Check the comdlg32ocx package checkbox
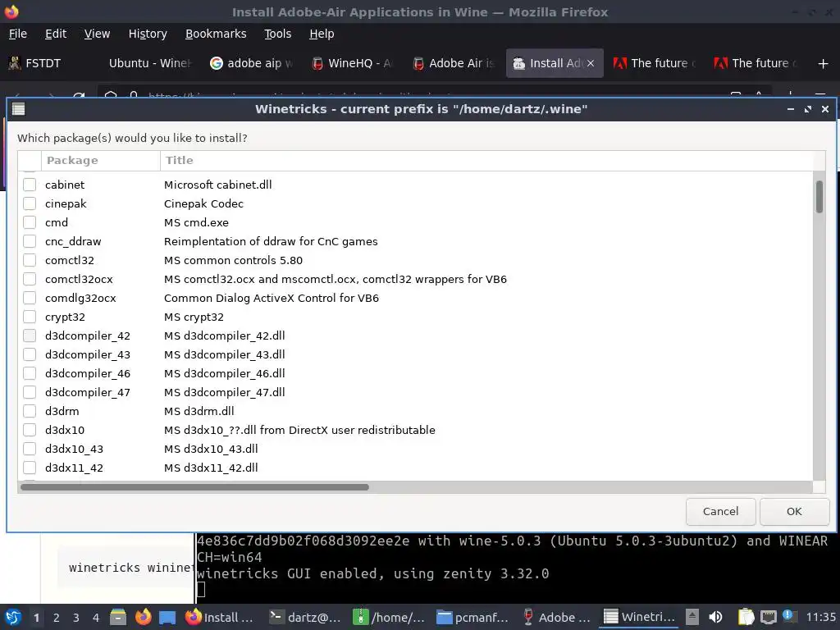This screenshot has width=840, height=630. pyautogui.click(x=30, y=298)
